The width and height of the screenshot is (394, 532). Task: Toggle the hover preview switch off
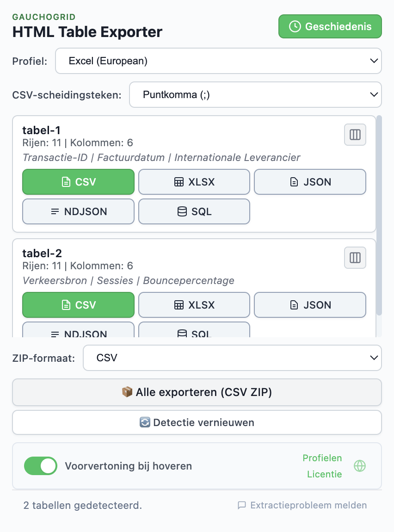point(40,466)
